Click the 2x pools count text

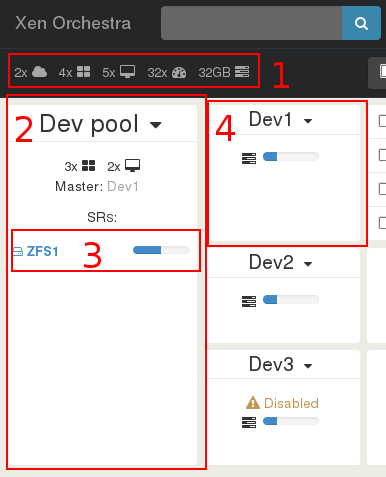coord(21,72)
